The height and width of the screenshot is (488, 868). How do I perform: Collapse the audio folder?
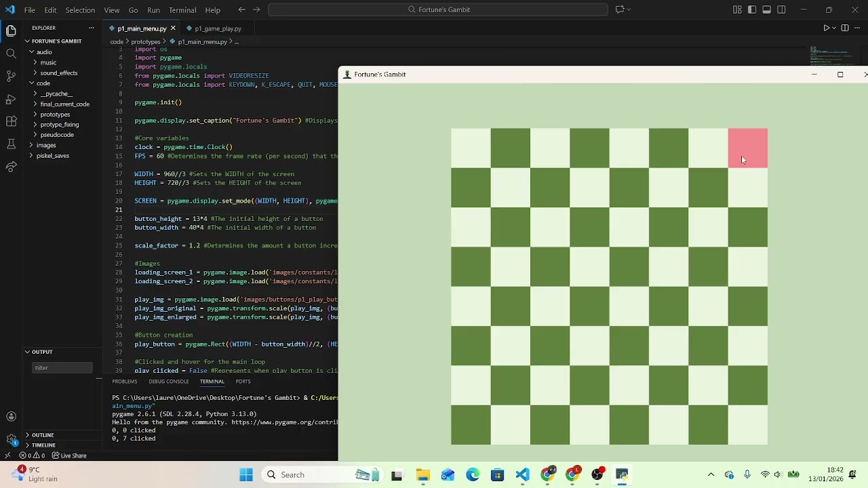coord(44,52)
